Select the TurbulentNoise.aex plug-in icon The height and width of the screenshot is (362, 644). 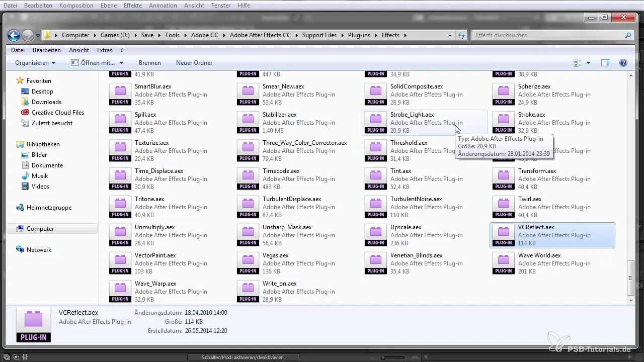coord(375,207)
